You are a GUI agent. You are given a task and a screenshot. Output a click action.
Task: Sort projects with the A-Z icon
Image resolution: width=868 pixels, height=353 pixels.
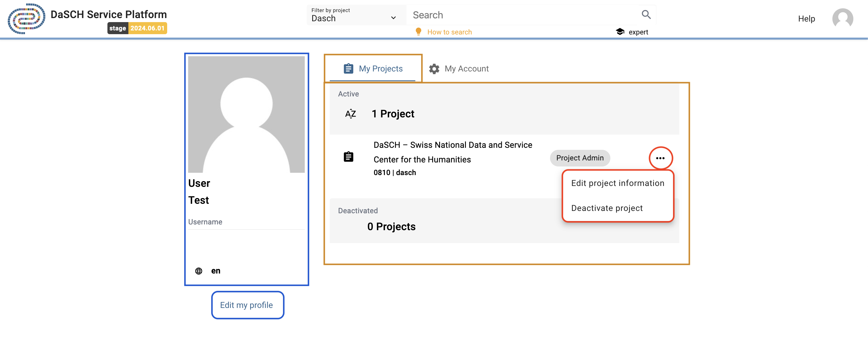click(x=350, y=114)
